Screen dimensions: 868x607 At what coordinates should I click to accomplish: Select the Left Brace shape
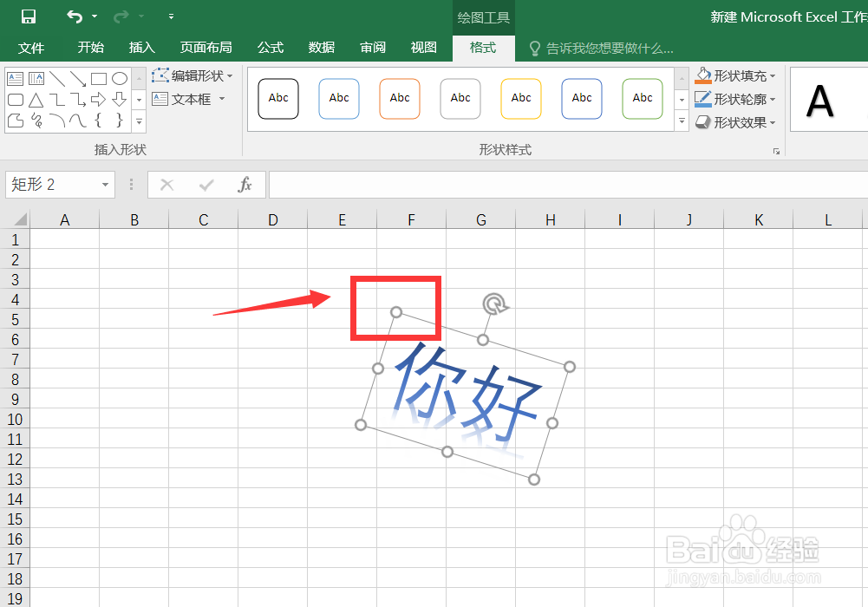click(98, 120)
